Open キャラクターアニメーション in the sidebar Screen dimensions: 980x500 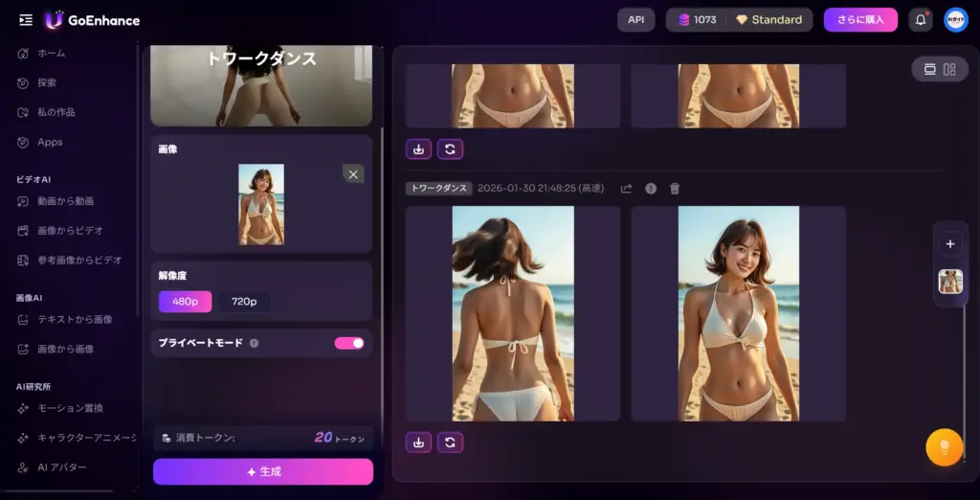[75, 438]
